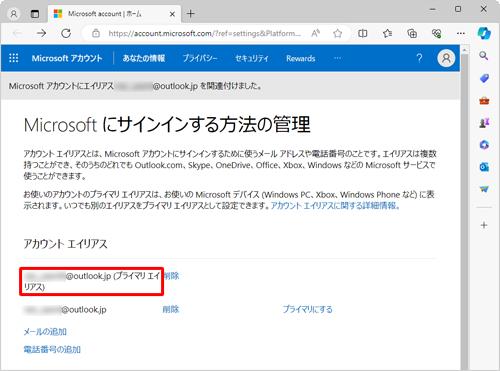This screenshot has width=500, height=371.
Task: Add this page to favorites star
Action: [338, 33]
